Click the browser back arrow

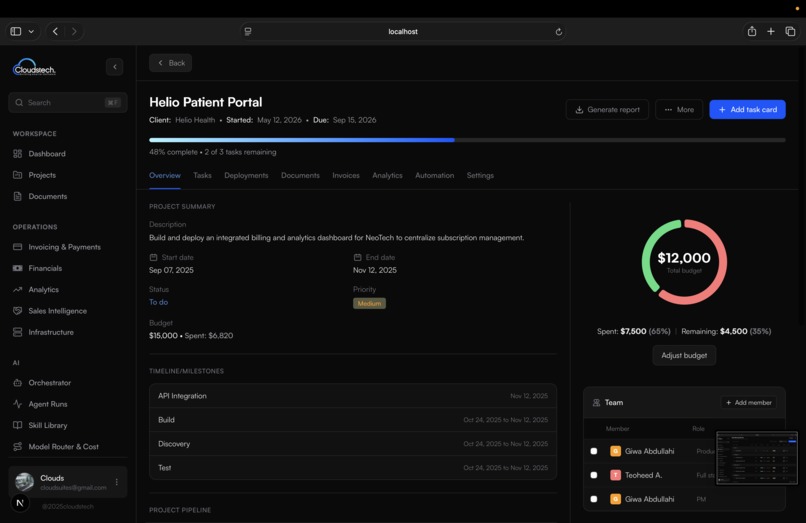click(x=55, y=31)
